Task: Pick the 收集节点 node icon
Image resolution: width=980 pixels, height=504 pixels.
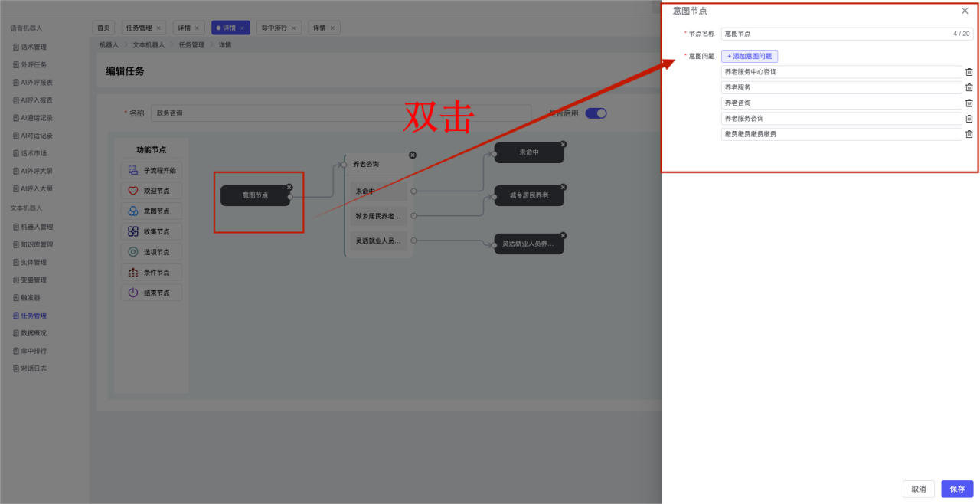Action: [x=133, y=231]
